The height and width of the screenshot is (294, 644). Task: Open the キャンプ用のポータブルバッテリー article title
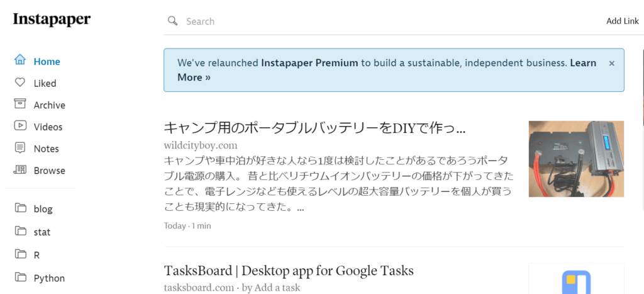314,128
